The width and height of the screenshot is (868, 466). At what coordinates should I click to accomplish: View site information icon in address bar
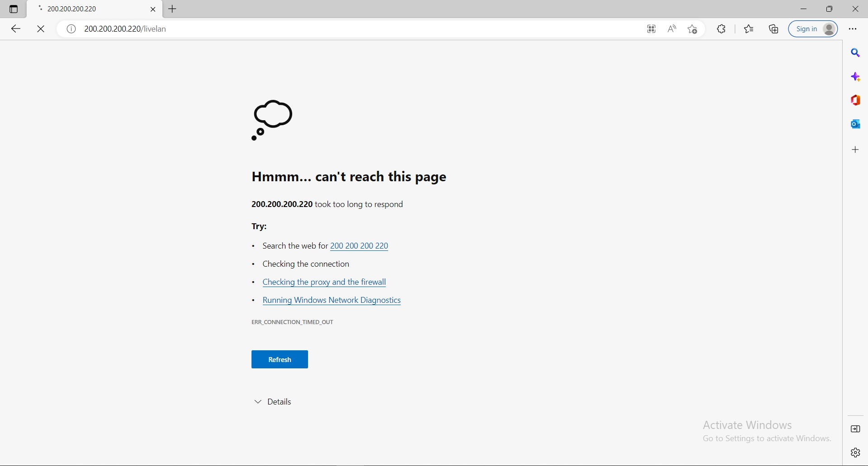click(71, 29)
